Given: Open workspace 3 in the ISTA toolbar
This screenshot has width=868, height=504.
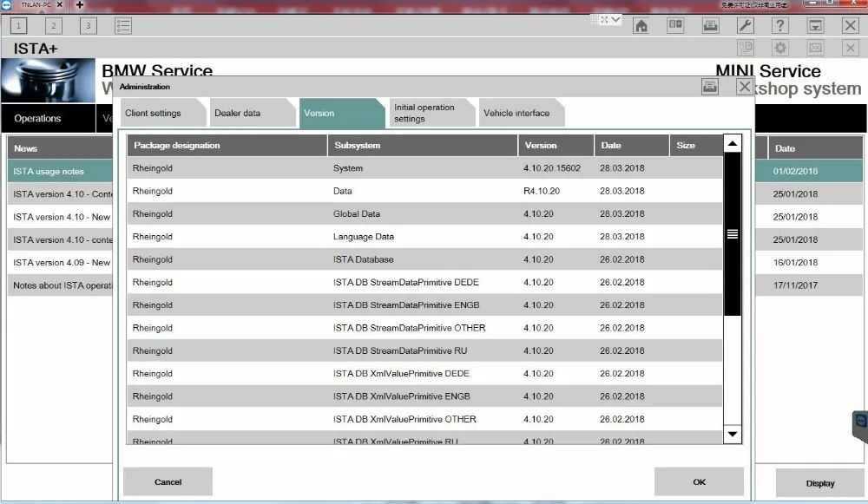Looking at the screenshot, I should pyautogui.click(x=88, y=25).
